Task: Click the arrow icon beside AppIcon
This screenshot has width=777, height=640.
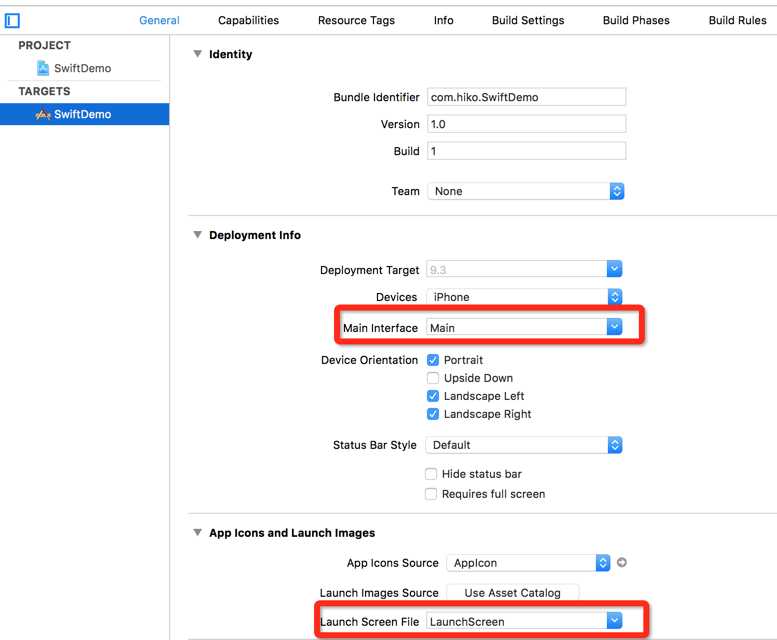Action: pyautogui.click(x=622, y=563)
